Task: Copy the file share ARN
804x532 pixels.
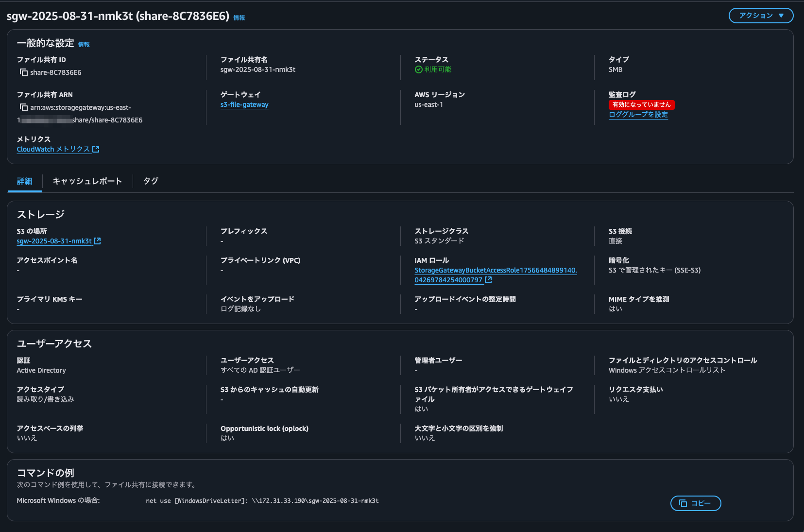Action: coord(23,107)
